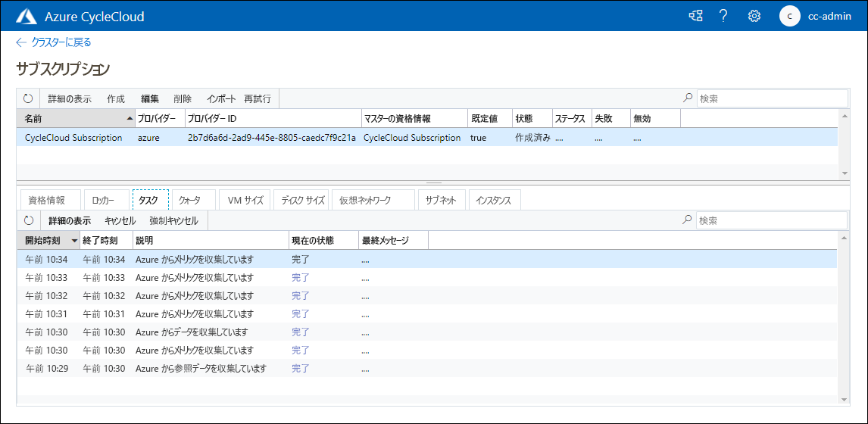Image resolution: width=868 pixels, height=424 pixels.
Task: Open the インスタンス tab
Action: click(495, 201)
